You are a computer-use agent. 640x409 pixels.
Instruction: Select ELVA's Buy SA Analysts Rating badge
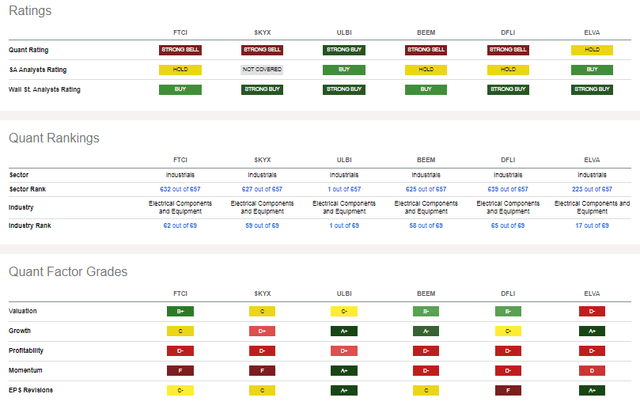click(592, 70)
